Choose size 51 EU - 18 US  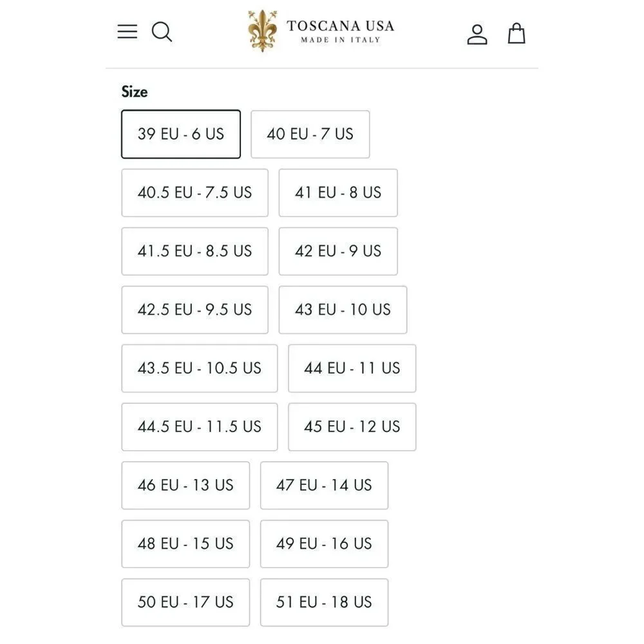click(x=324, y=603)
